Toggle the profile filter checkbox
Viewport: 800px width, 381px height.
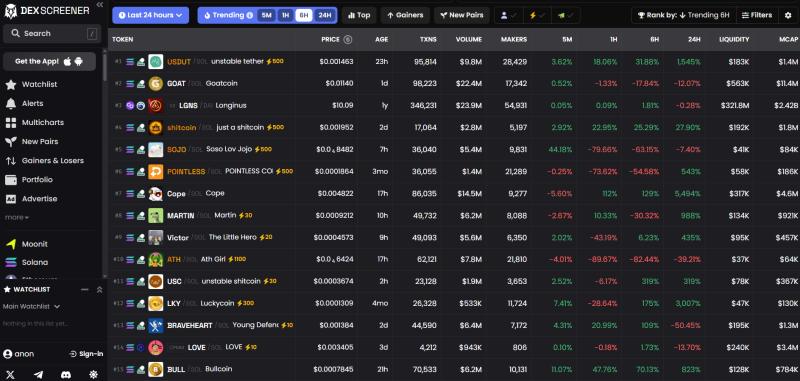pos(509,15)
